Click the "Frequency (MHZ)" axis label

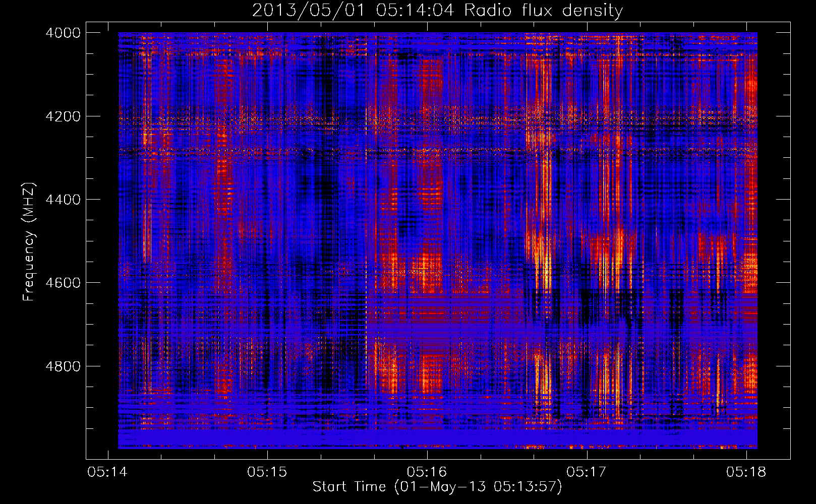click(x=29, y=242)
